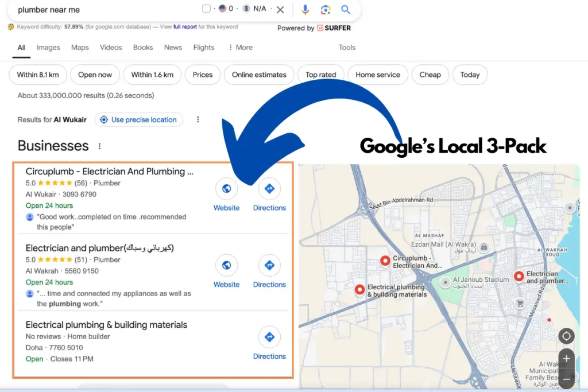This screenshot has width=588, height=392.
Task: Select the Top rated chip
Action: [320, 75]
